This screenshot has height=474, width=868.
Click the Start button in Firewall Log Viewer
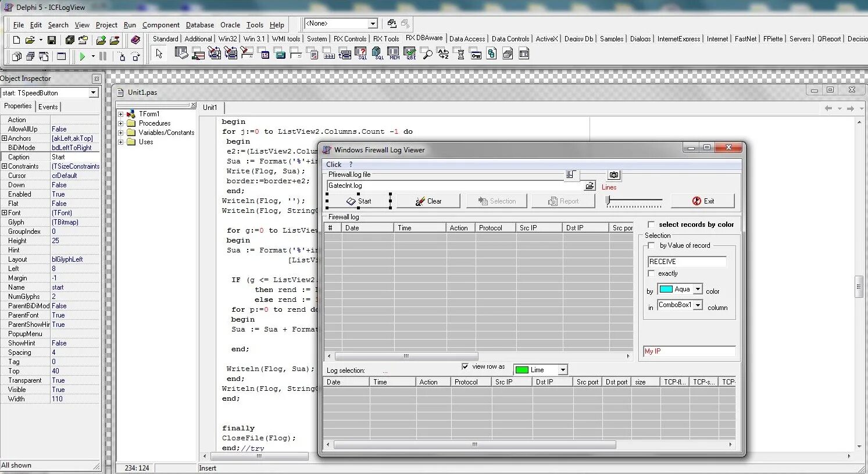359,201
